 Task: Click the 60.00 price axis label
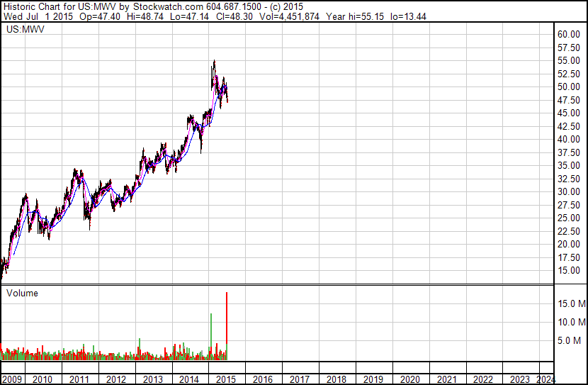[x=569, y=34]
